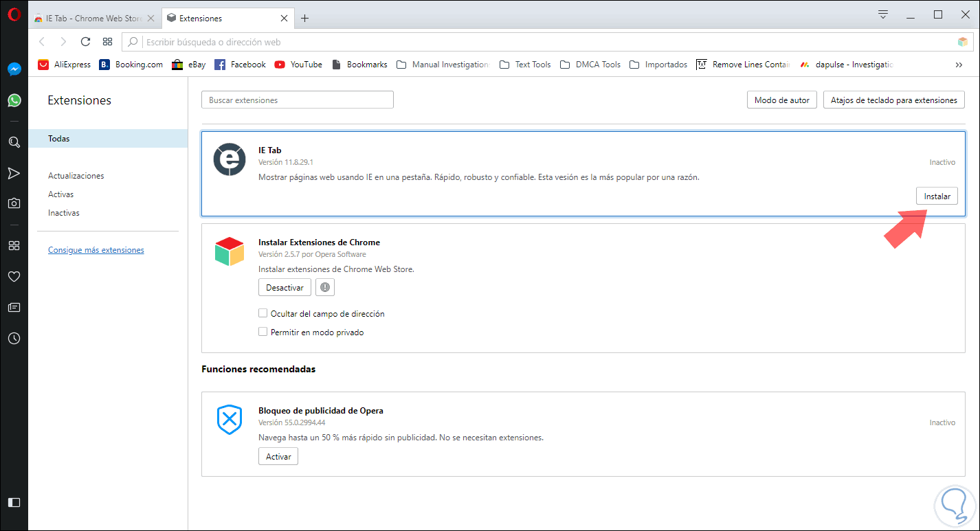Click the reload page button
The height and width of the screenshot is (531, 980).
coord(85,42)
